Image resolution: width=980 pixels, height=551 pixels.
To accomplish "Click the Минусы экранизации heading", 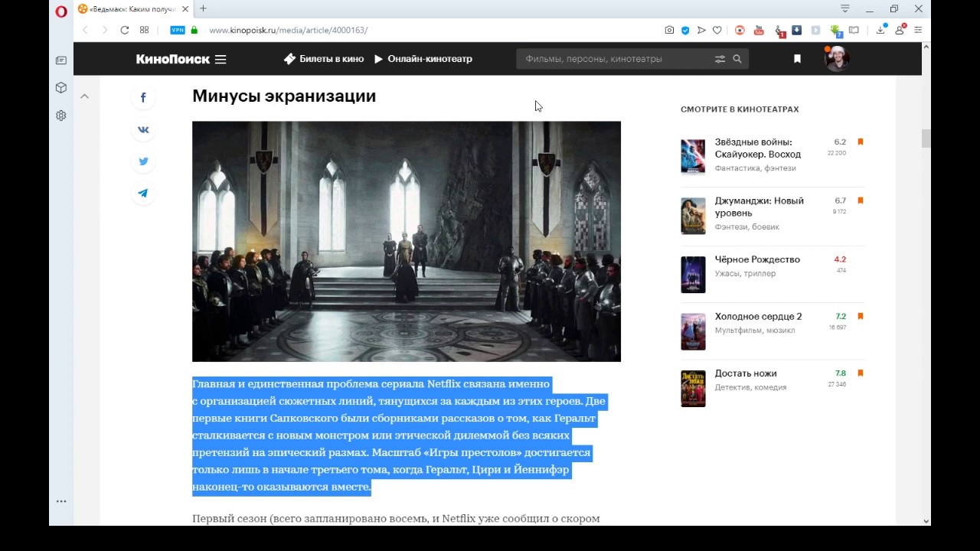I will tap(284, 96).
